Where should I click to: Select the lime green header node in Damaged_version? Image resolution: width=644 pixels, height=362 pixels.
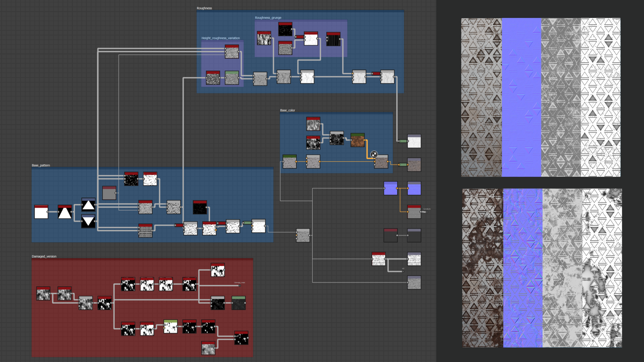(x=170, y=327)
